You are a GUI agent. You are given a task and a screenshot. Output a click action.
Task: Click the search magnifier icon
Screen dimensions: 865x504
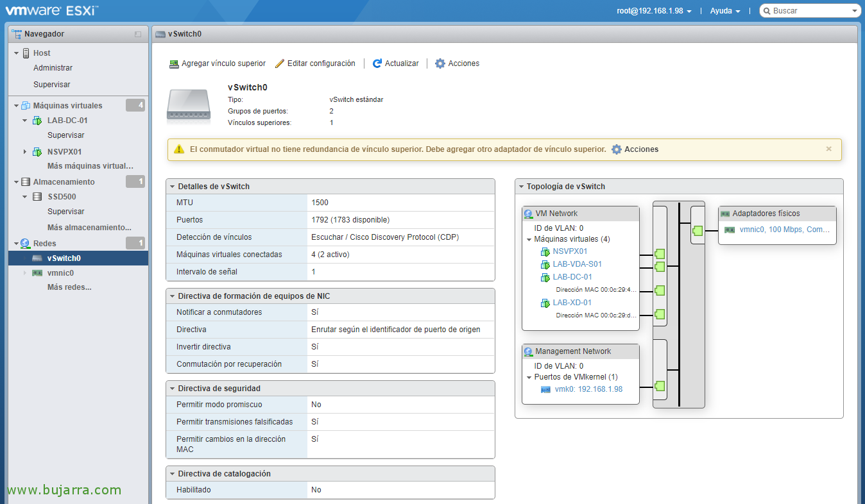click(x=767, y=11)
